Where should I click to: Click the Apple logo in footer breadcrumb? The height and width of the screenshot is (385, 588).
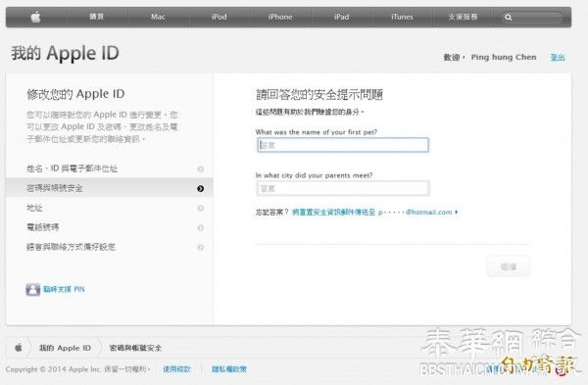coord(19,348)
